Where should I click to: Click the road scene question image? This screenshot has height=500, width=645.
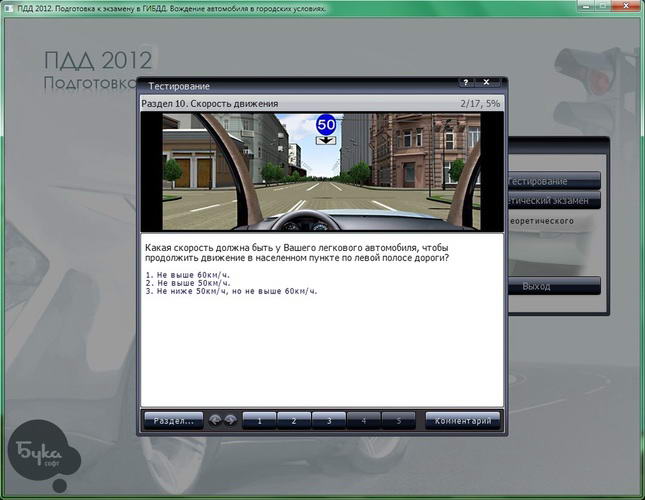[x=322, y=171]
